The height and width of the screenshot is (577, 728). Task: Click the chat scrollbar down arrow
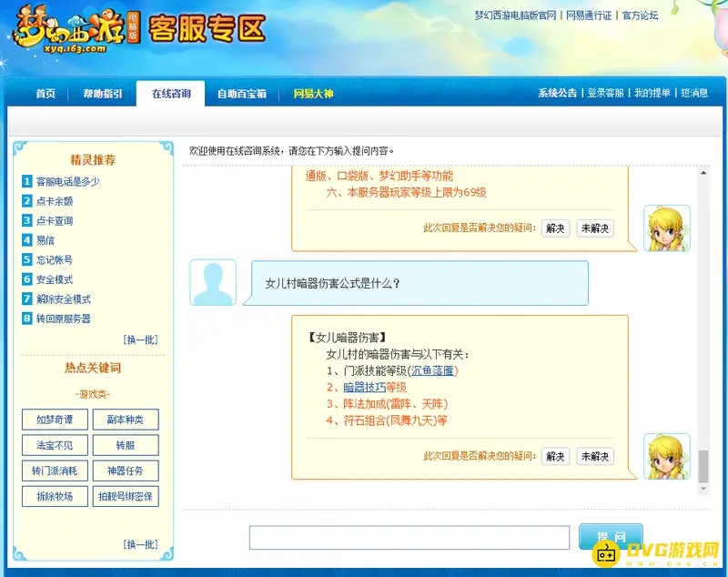pyautogui.click(x=703, y=489)
